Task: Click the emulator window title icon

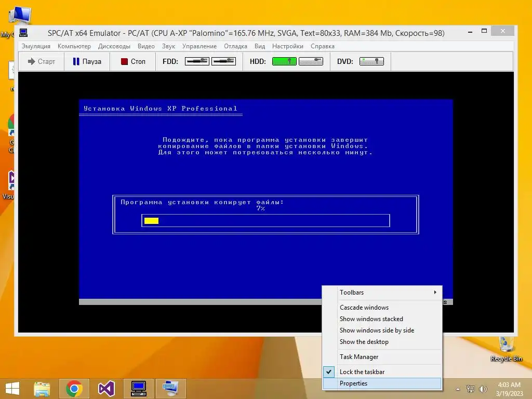Action: pos(23,33)
